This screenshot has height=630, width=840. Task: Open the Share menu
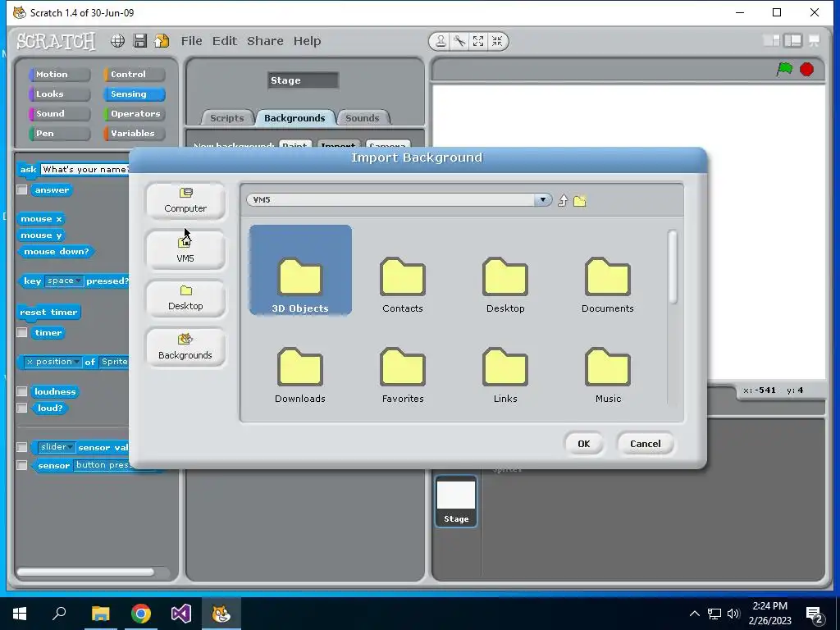[x=265, y=41]
